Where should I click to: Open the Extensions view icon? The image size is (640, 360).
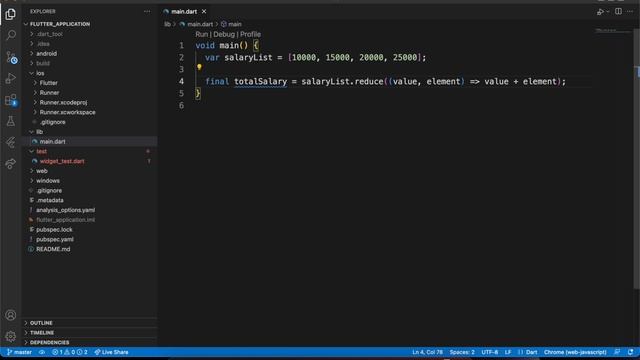click(11, 100)
